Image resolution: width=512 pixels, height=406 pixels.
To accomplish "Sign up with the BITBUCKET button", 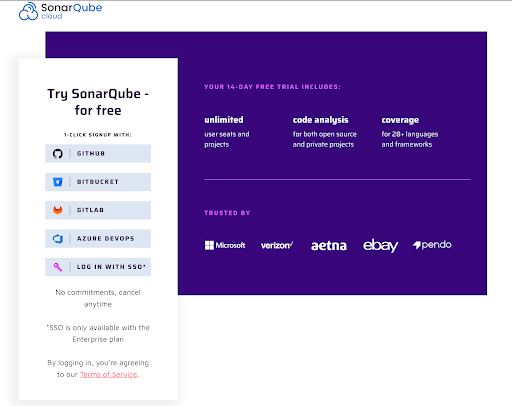I will 98,182.
